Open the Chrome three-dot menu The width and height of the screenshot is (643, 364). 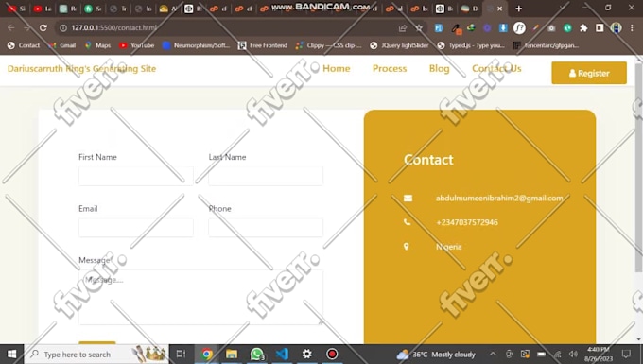pyautogui.click(x=632, y=27)
